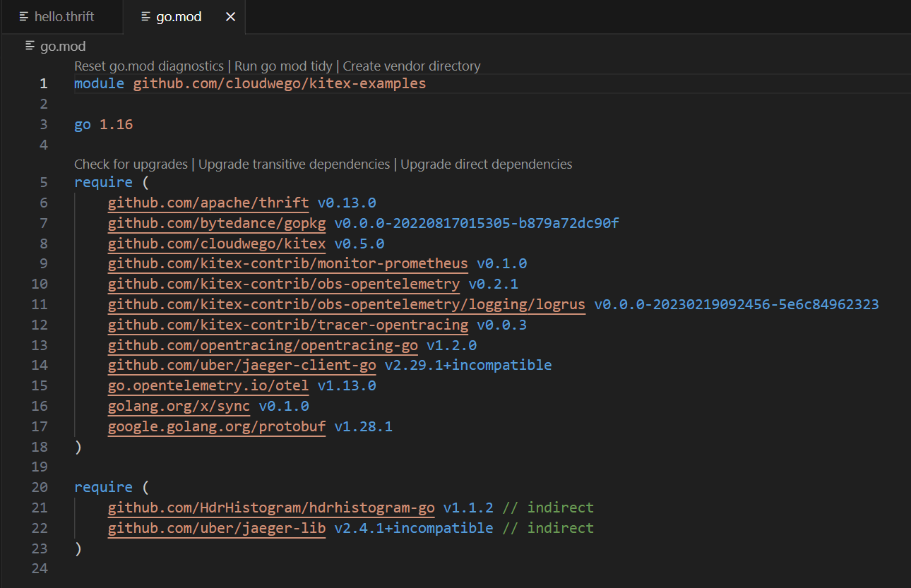Screen dimensions: 911x588
Task: Close the go.mod editor tab
Action: pyautogui.click(x=230, y=16)
